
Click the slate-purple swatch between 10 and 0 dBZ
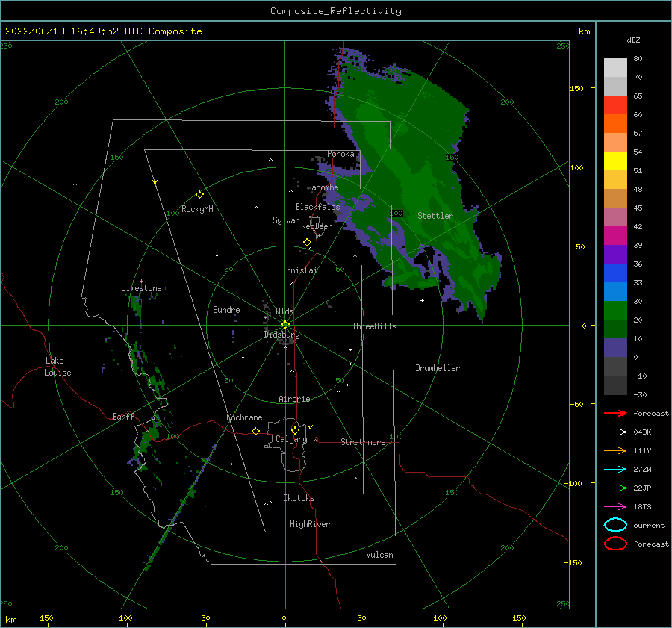click(x=615, y=348)
